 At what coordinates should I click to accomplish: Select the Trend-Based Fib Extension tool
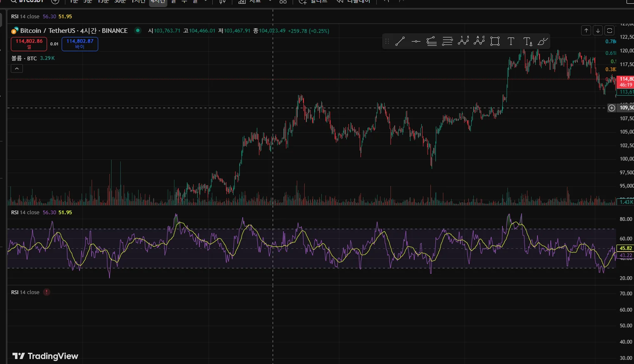432,41
